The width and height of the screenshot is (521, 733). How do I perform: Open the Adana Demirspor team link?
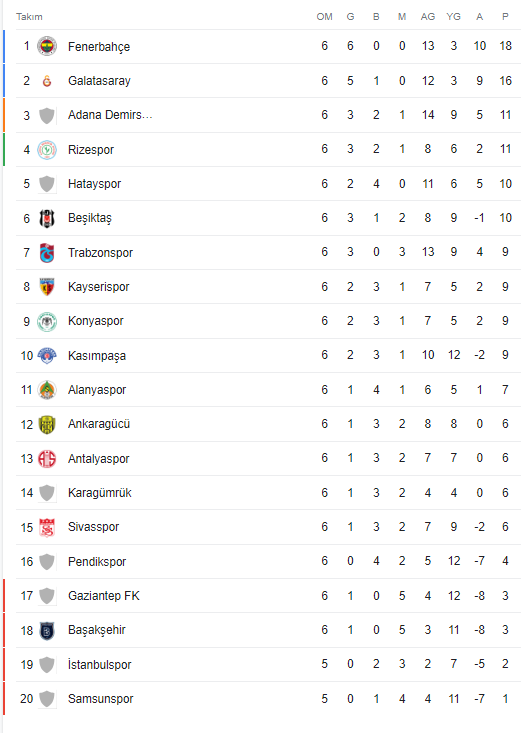(110, 115)
